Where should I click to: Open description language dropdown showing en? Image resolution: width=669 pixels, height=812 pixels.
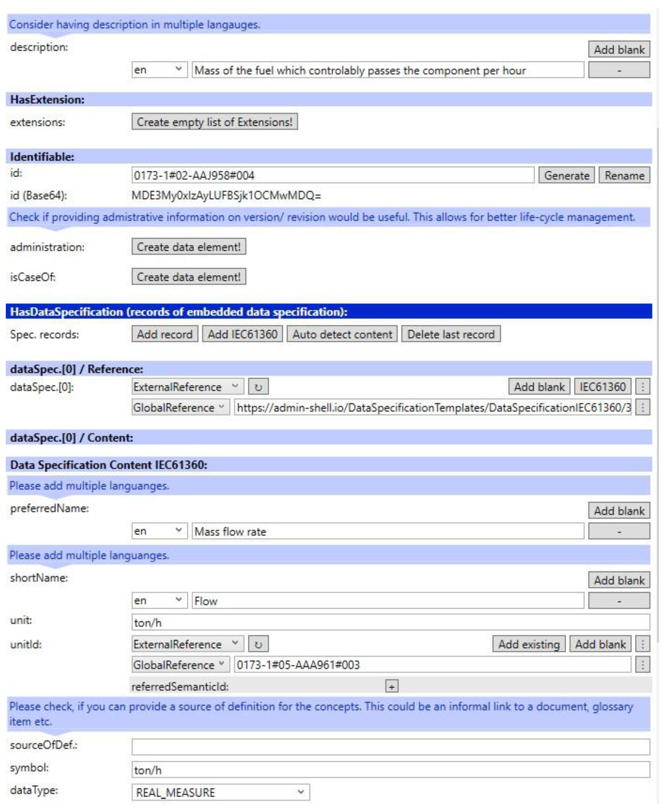[x=159, y=70]
